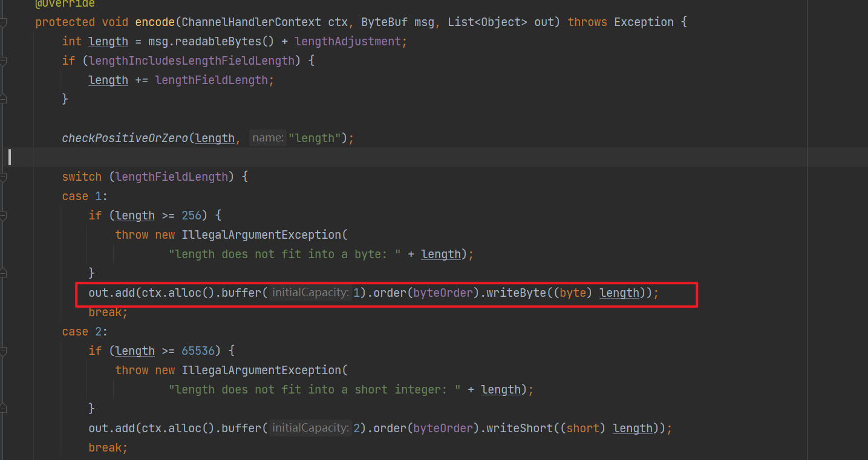Click lengthIncludesLengthFieldLength in the if condition
Image resolution: width=868 pixels, height=460 pixels.
click(x=191, y=61)
